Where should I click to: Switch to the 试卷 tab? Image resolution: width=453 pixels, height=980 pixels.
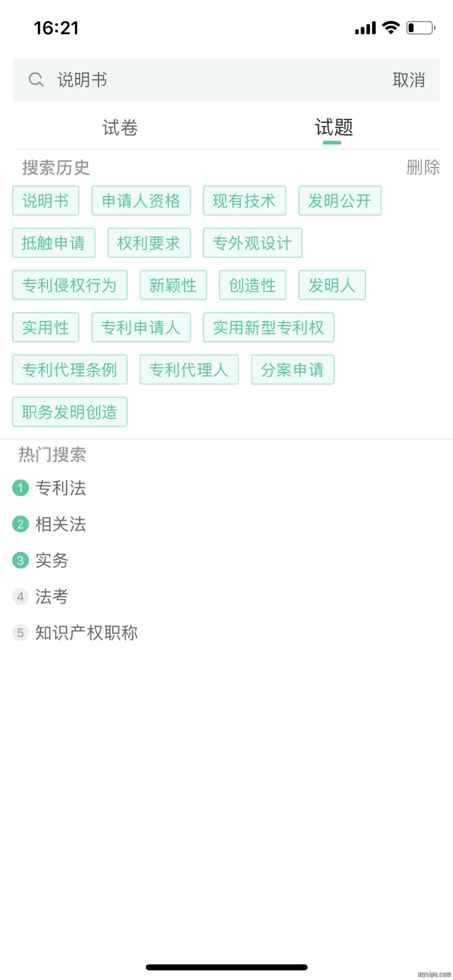tap(120, 127)
